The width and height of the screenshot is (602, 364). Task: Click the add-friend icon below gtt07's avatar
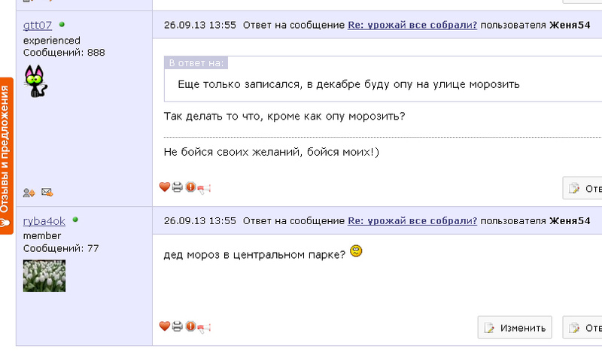click(x=29, y=193)
